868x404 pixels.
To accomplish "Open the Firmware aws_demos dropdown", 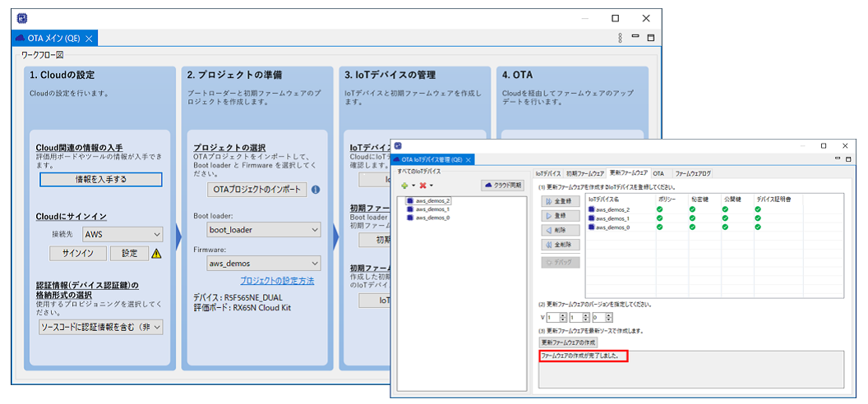I will [x=263, y=263].
